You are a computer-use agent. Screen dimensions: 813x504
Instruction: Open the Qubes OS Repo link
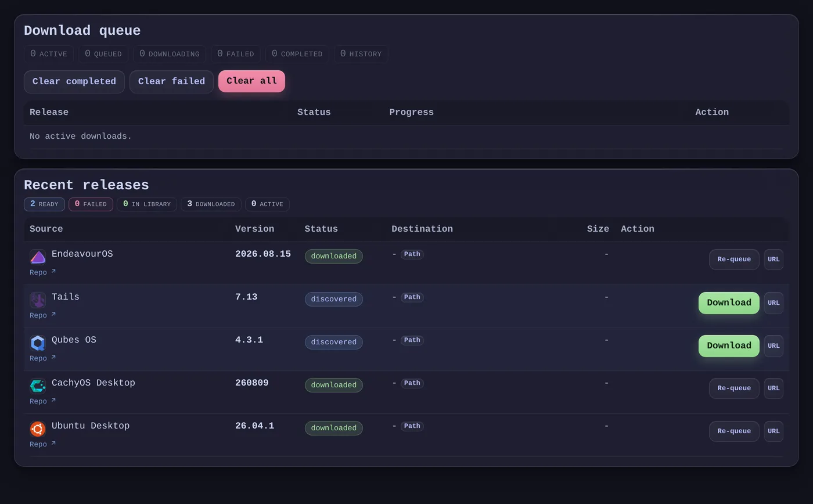[x=43, y=358]
